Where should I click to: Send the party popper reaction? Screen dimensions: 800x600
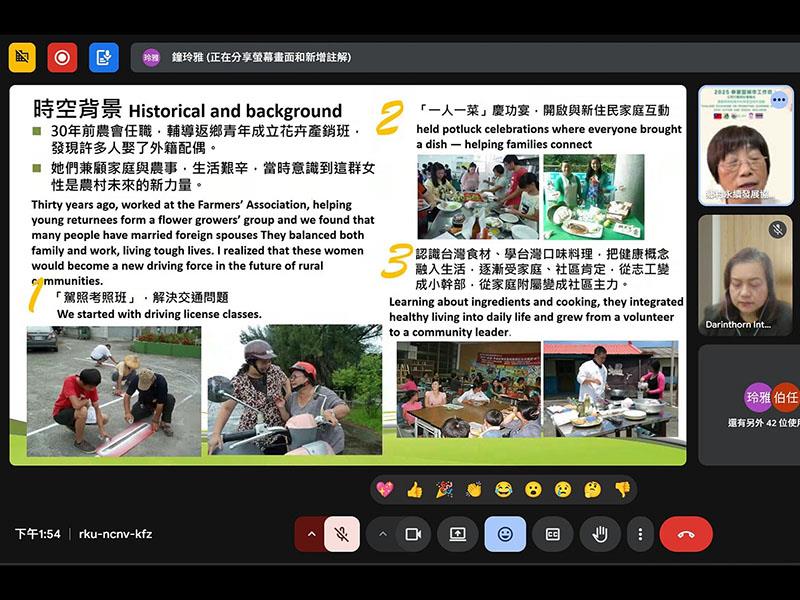(444, 489)
